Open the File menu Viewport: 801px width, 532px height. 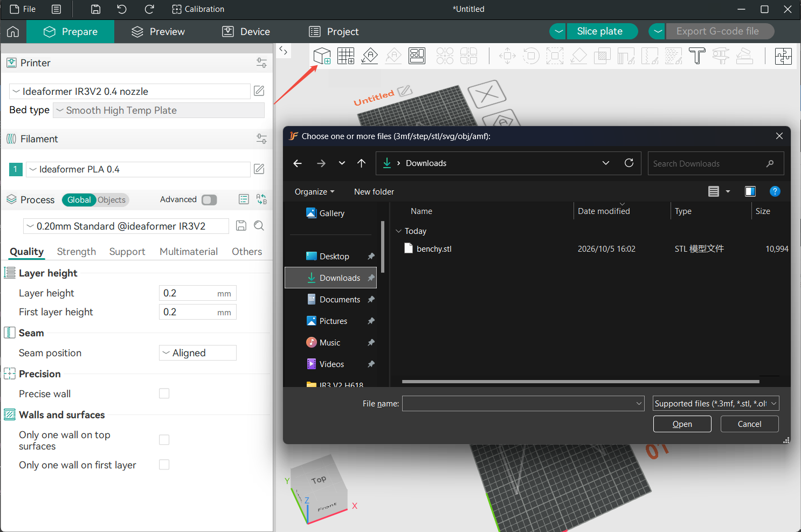[x=23, y=9]
